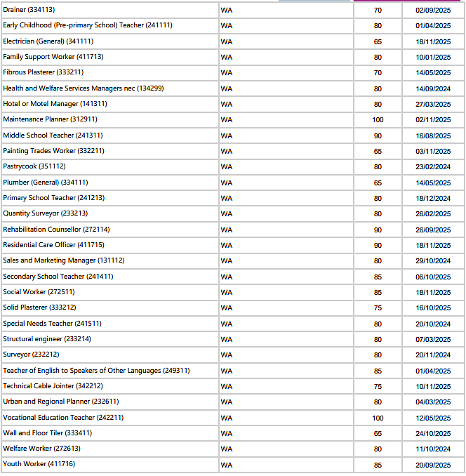Click Sales and Marketing Manager (131112)
Screen dimensions: 466x476
click(64, 260)
